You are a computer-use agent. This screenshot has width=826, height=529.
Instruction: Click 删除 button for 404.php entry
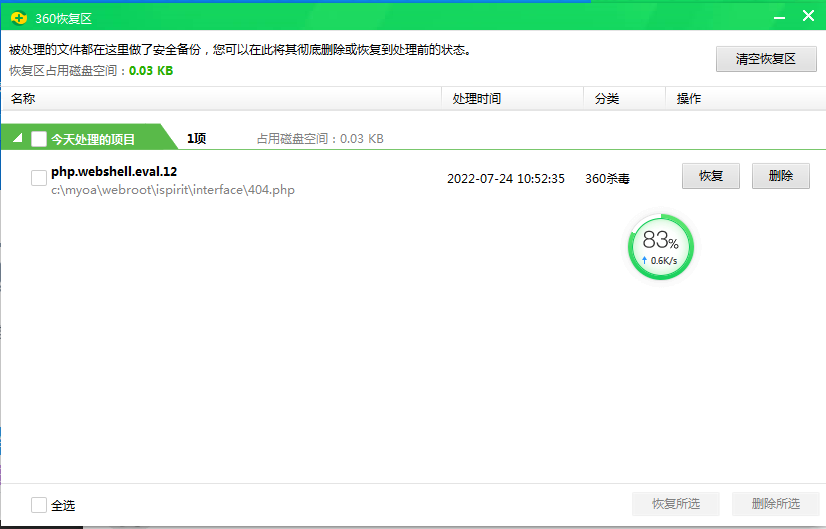(x=781, y=175)
